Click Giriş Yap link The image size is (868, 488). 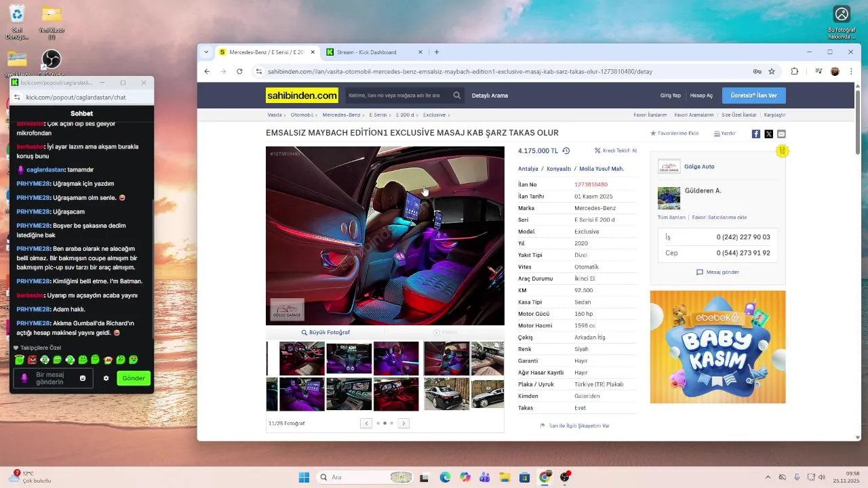(671, 96)
